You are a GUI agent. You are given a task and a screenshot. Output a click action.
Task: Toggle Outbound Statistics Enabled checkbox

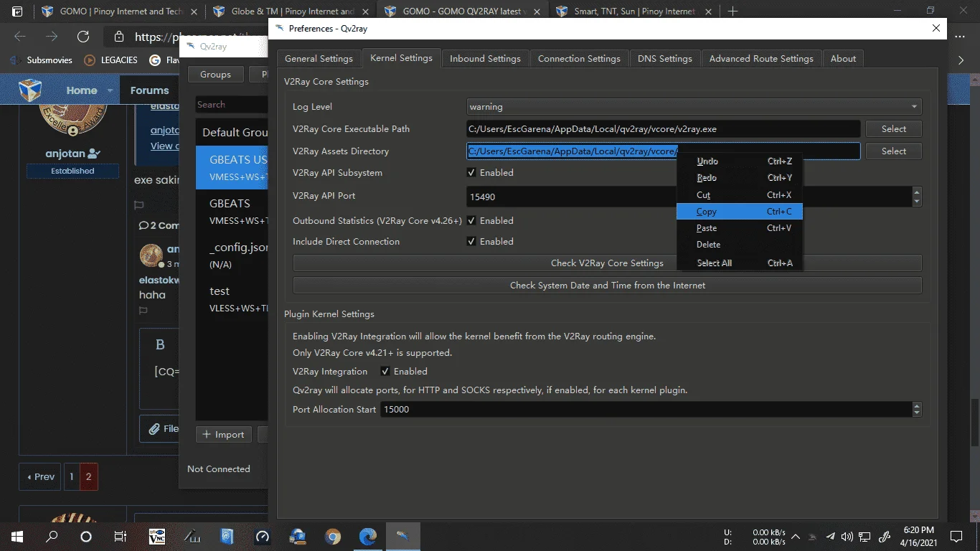pyautogui.click(x=471, y=221)
